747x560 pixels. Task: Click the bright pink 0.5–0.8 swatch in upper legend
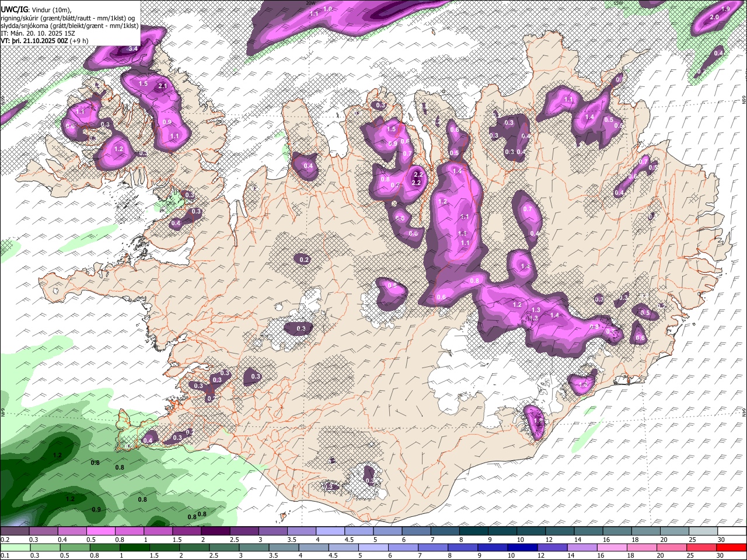101,531
